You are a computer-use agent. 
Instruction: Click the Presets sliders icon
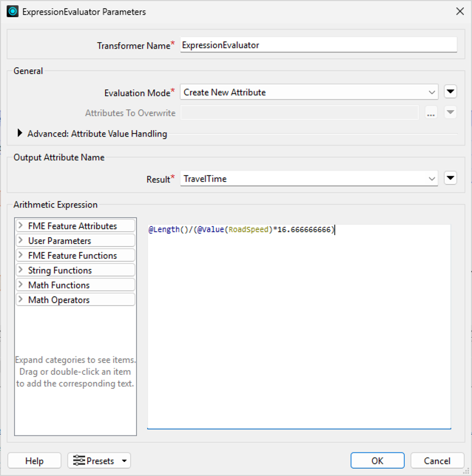[x=78, y=460]
